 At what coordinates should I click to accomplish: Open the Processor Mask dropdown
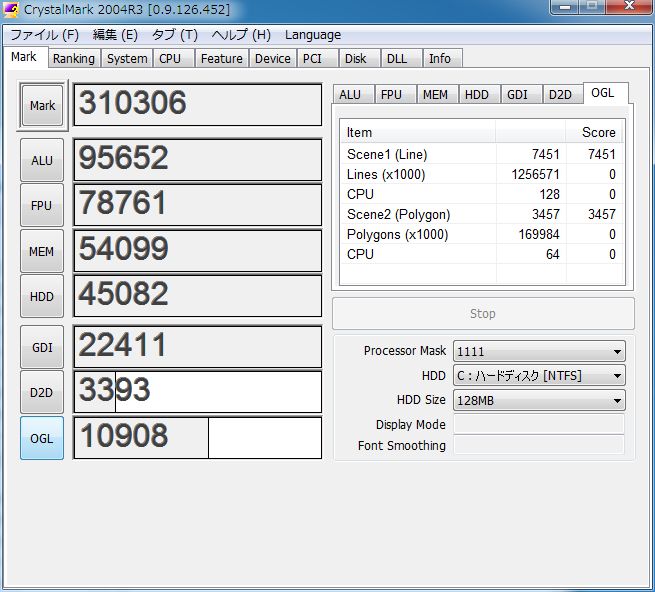538,351
